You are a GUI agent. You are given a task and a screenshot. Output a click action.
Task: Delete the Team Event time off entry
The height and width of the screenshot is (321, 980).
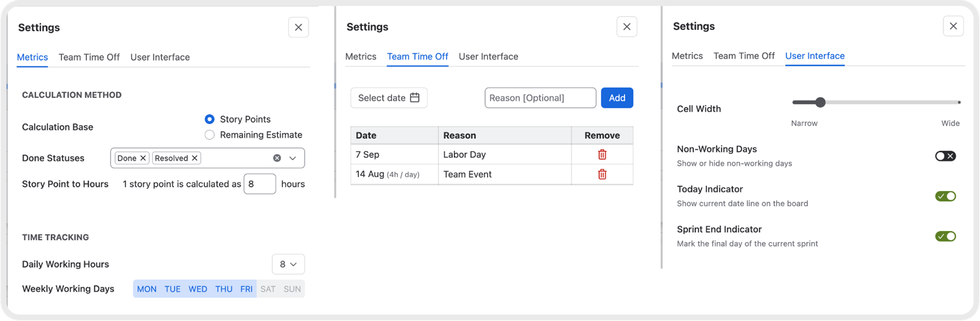click(x=602, y=174)
